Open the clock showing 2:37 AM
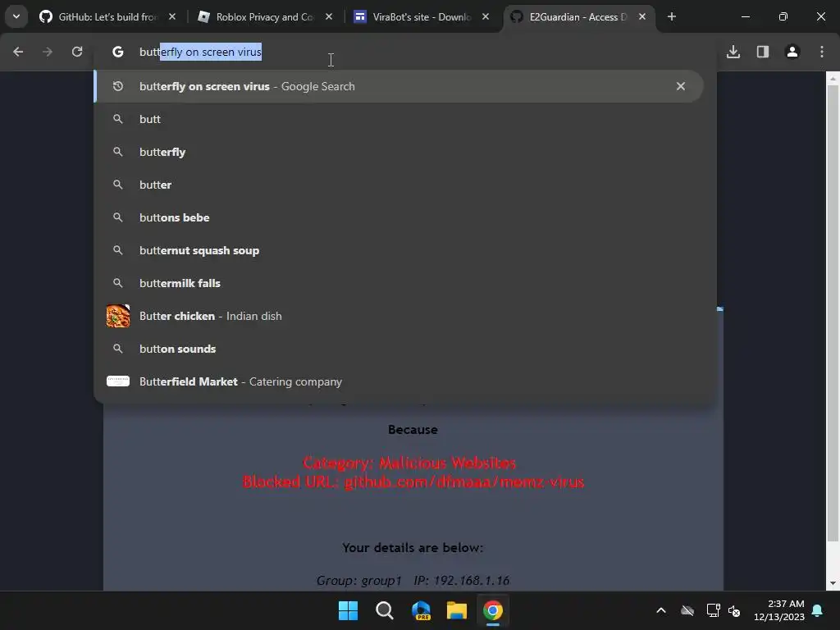This screenshot has height=630, width=840. [779, 610]
